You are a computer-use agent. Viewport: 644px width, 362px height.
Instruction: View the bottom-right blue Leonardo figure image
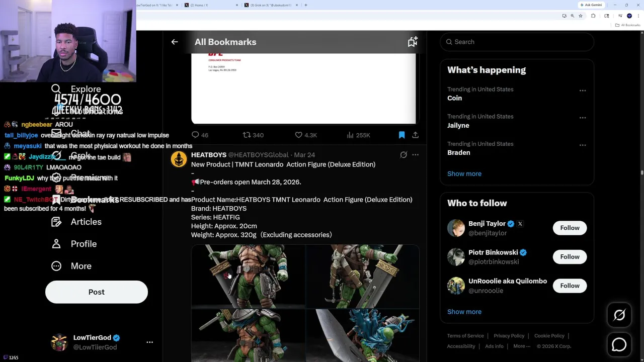pos(362,335)
